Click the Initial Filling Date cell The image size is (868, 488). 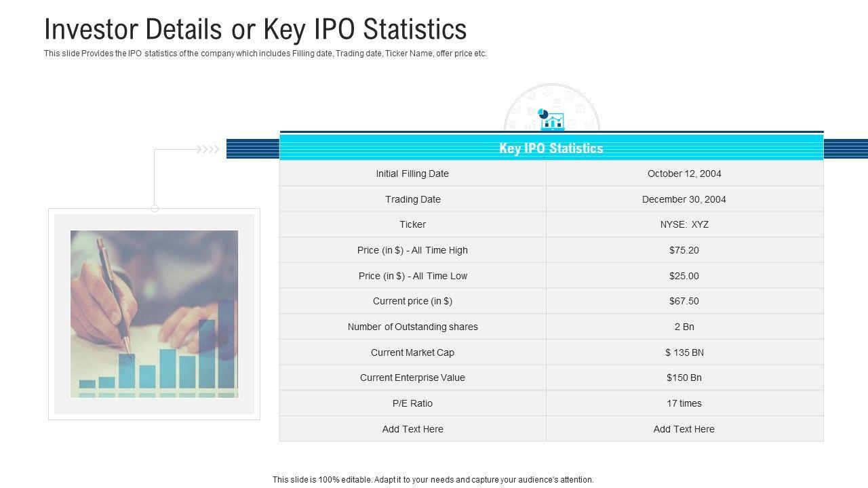click(412, 174)
